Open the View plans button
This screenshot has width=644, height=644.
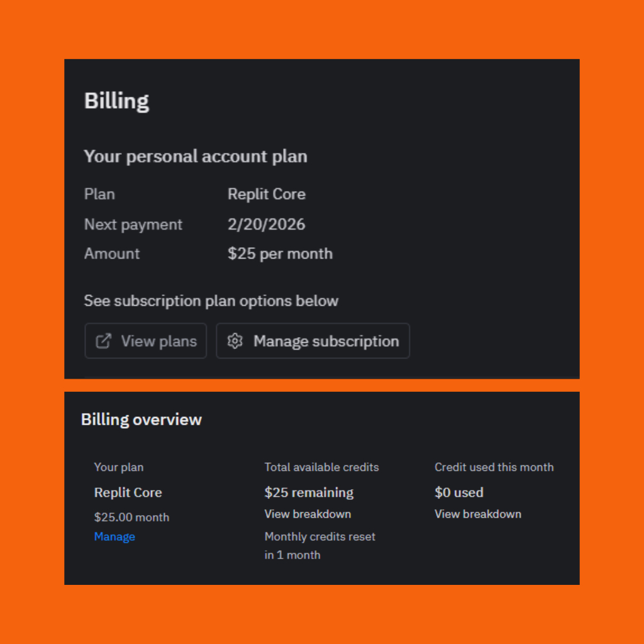146,341
